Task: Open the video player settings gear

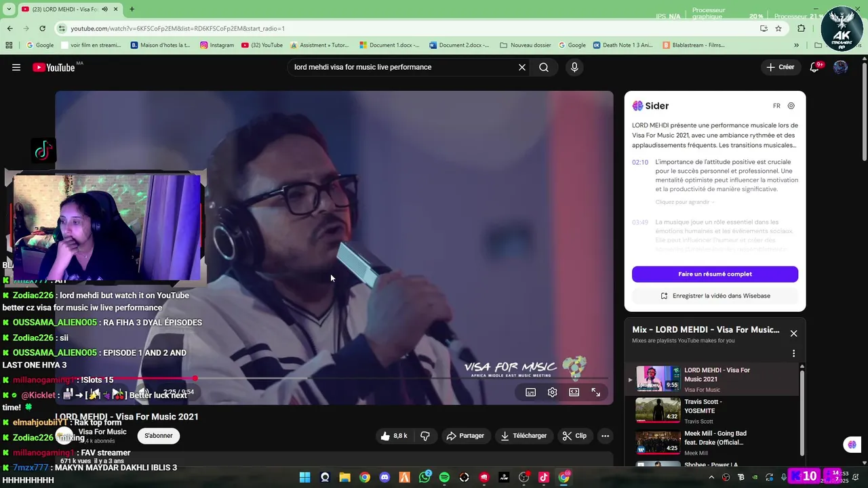Action: point(553,392)
